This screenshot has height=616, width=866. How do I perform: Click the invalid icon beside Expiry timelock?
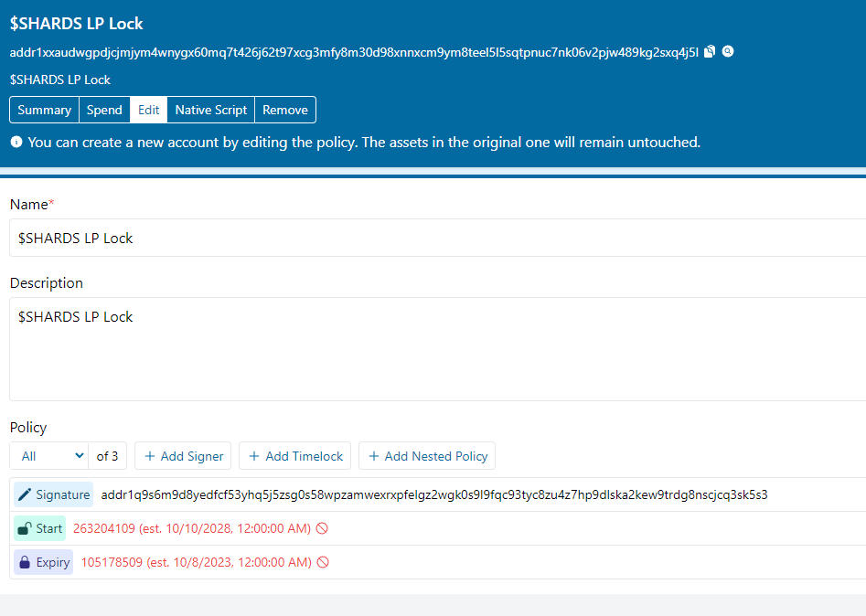point(323,562)
